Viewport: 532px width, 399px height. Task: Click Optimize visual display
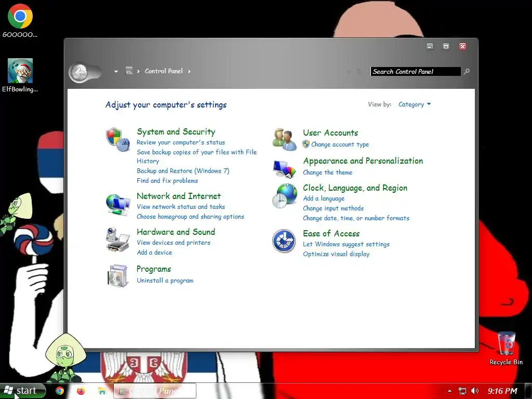tap(336, 254)
